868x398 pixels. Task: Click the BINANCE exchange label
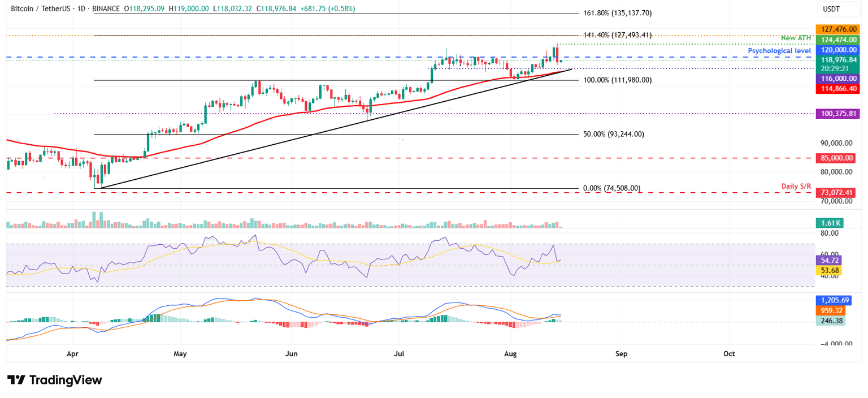(106, 8)
